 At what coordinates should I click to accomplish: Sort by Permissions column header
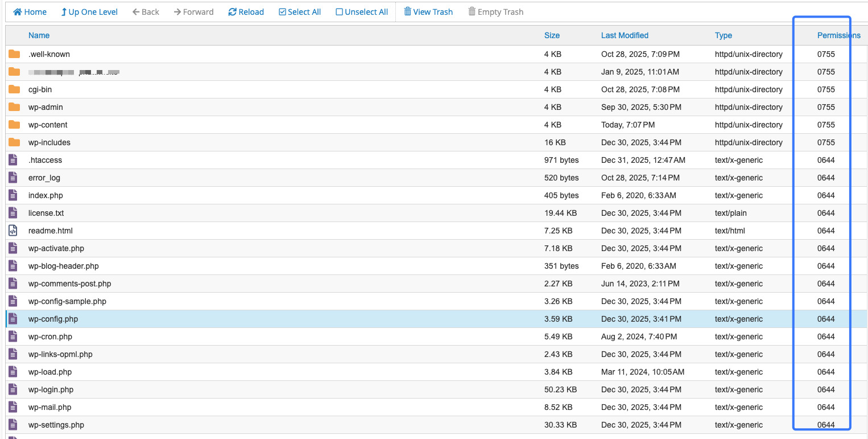(838, 35)
